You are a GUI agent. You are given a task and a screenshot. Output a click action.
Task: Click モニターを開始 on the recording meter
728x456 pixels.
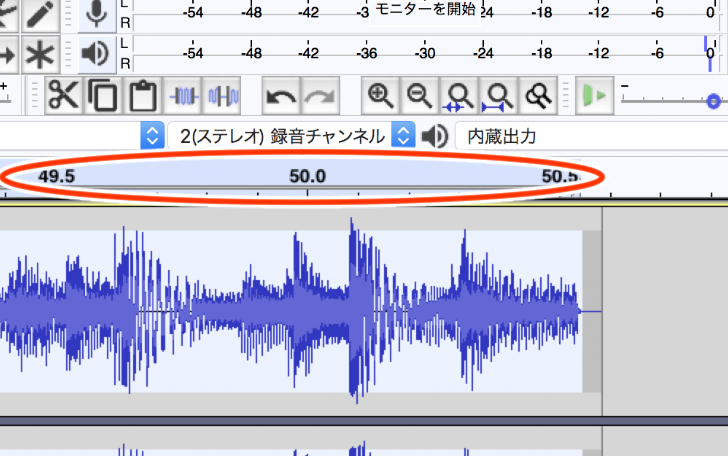pyautogui.click(x=425, y=9)
